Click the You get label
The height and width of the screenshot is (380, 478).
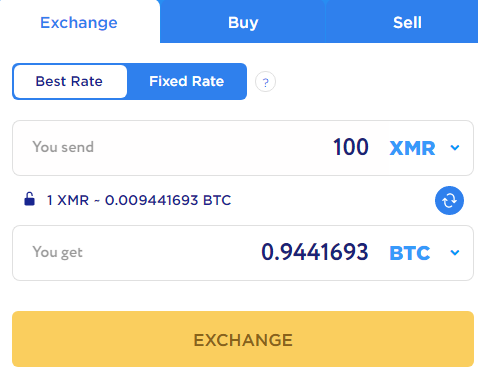pyautogui.click(x=57, y=252)
